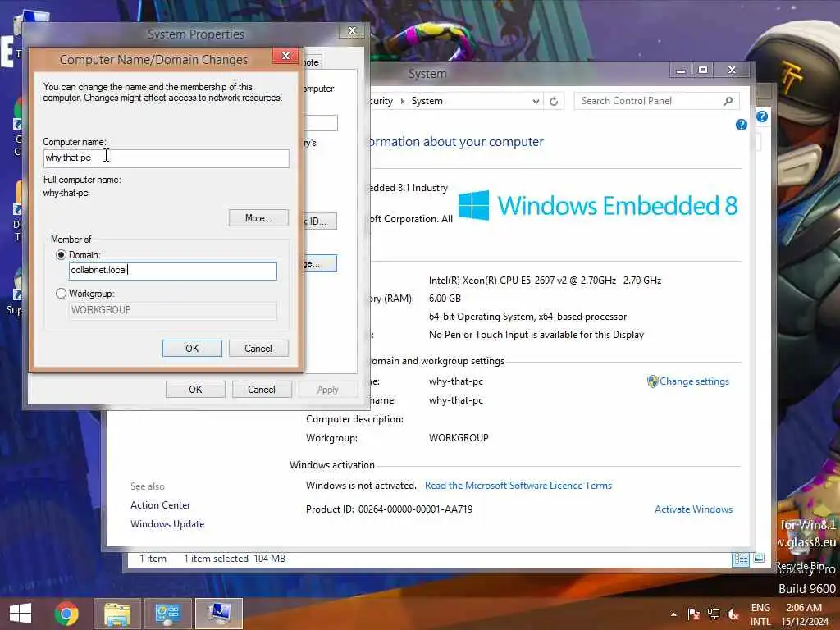
Task: Refresh the System control panel page
Action: (554, 101)
